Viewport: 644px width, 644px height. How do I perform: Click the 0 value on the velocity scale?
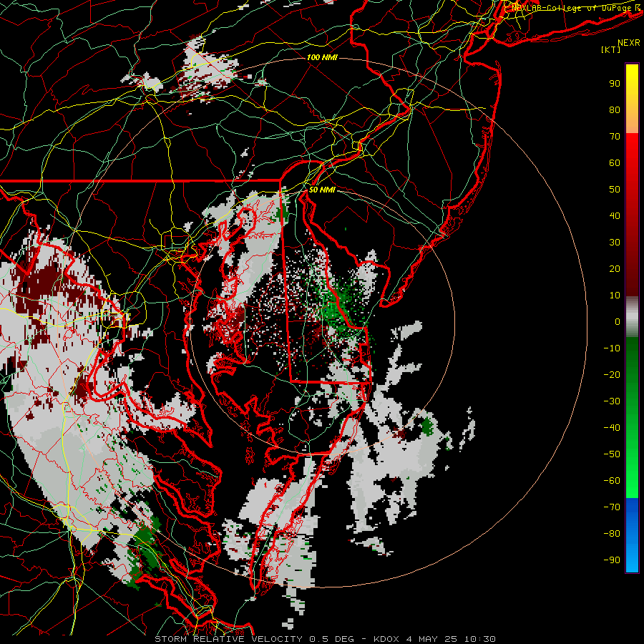618,322
